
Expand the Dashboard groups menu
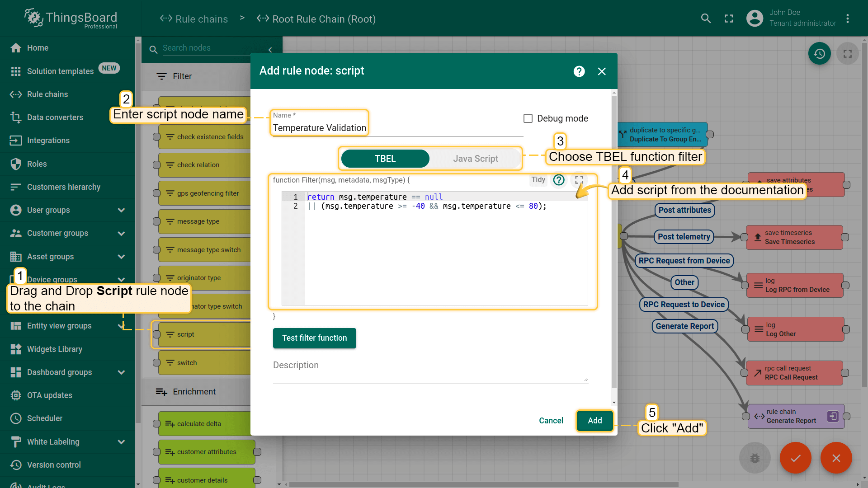pos(121,372)
